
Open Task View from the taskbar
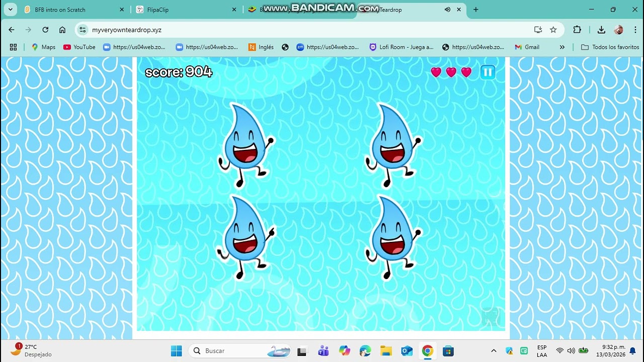[302, 351]
